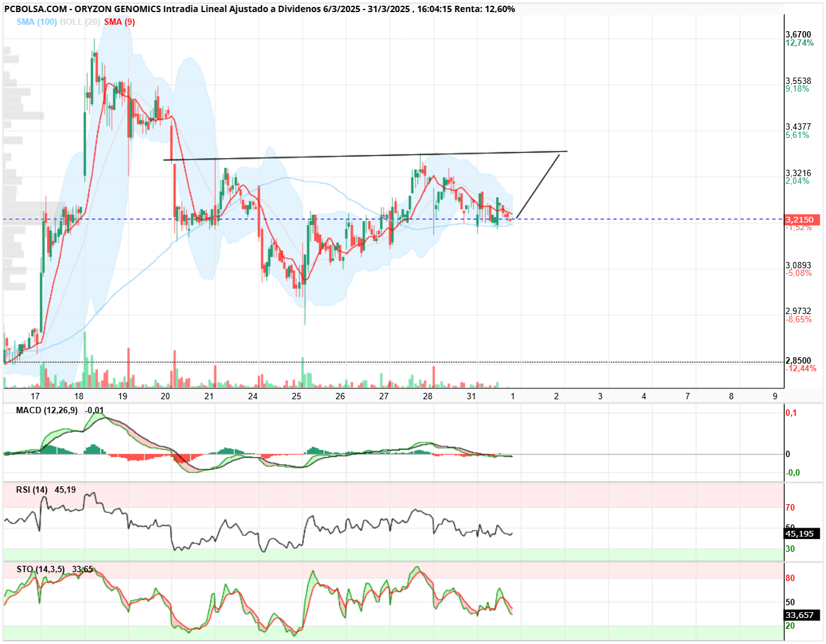Select the 2,9732 price axis label

coord(798,311)
